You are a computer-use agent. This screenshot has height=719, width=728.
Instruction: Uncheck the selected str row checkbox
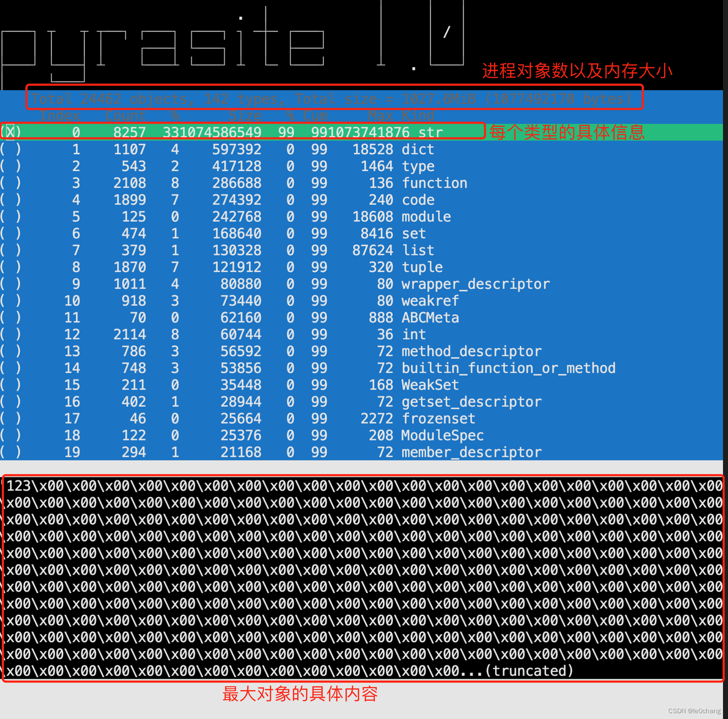(11, 132)
